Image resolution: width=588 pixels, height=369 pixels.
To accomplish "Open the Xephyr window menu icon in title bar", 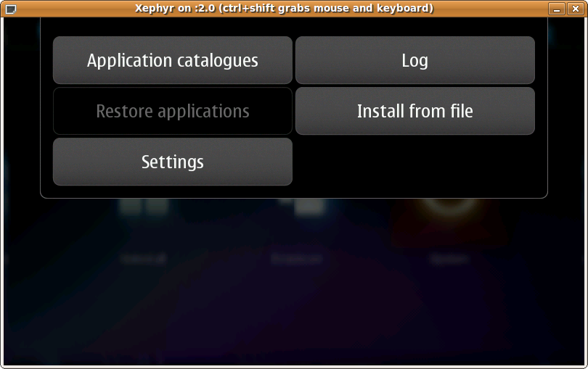I will point(10,9).
